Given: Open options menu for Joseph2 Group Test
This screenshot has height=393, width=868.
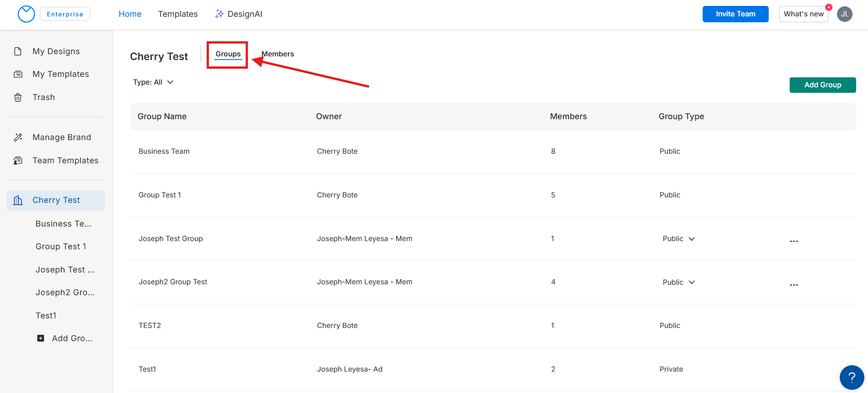Looking at the screenshot, I should pos(794,285).
